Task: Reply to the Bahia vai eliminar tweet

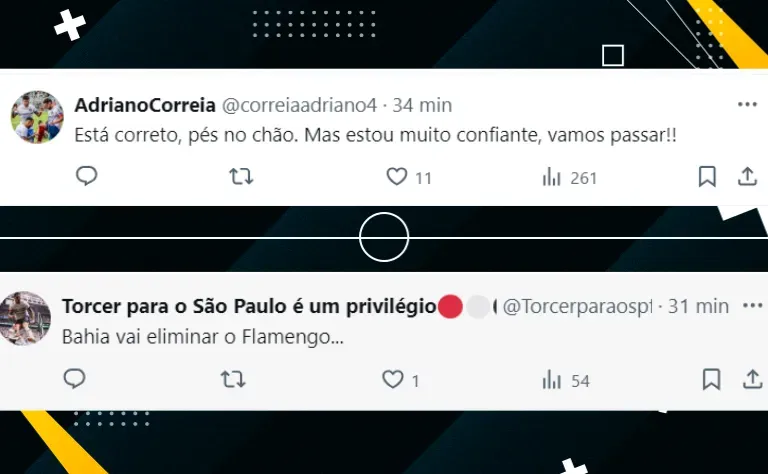Action: coord(74,379)
